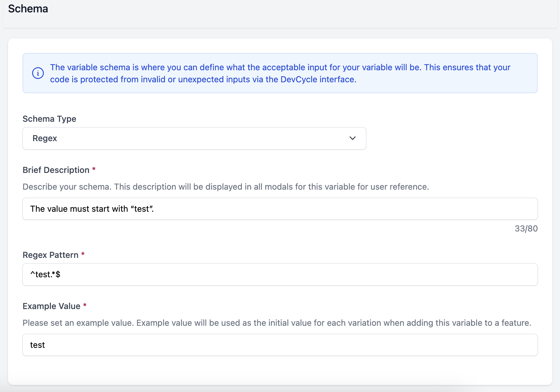Click the '^test.*$' pattern text
Viewport: 560px width, 392px height.
point(45,274)
